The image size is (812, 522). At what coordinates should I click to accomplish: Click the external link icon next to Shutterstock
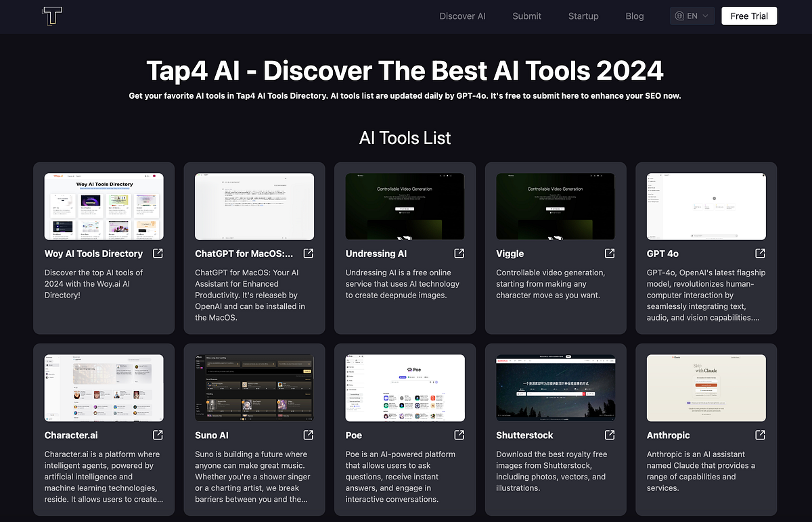(x=609, y=435)
